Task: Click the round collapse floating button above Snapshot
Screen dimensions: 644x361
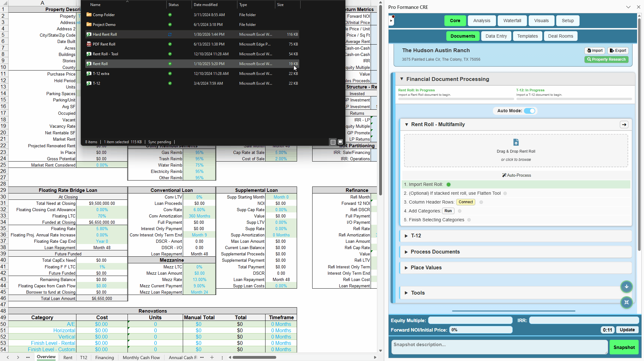Action: click(x=626, y=302)
